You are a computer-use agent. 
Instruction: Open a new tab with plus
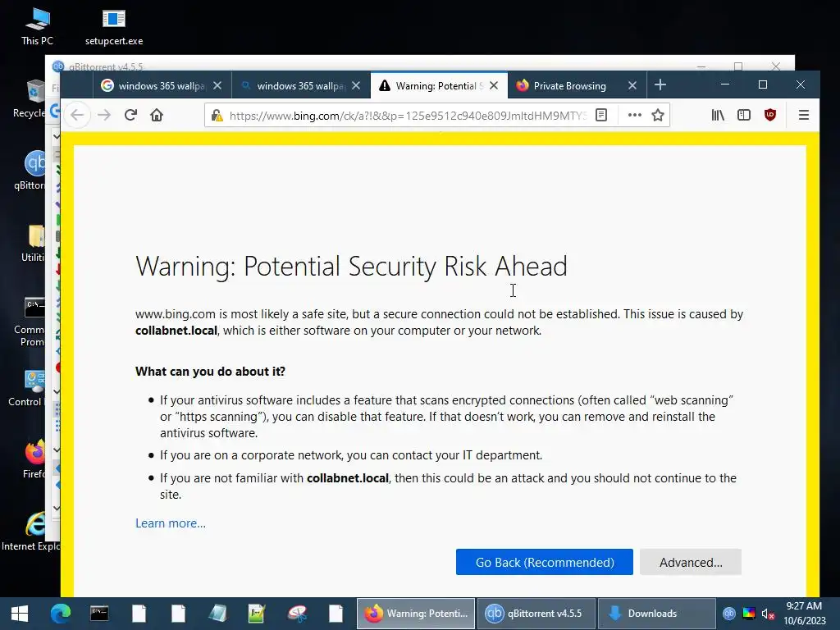coord(660,85)
